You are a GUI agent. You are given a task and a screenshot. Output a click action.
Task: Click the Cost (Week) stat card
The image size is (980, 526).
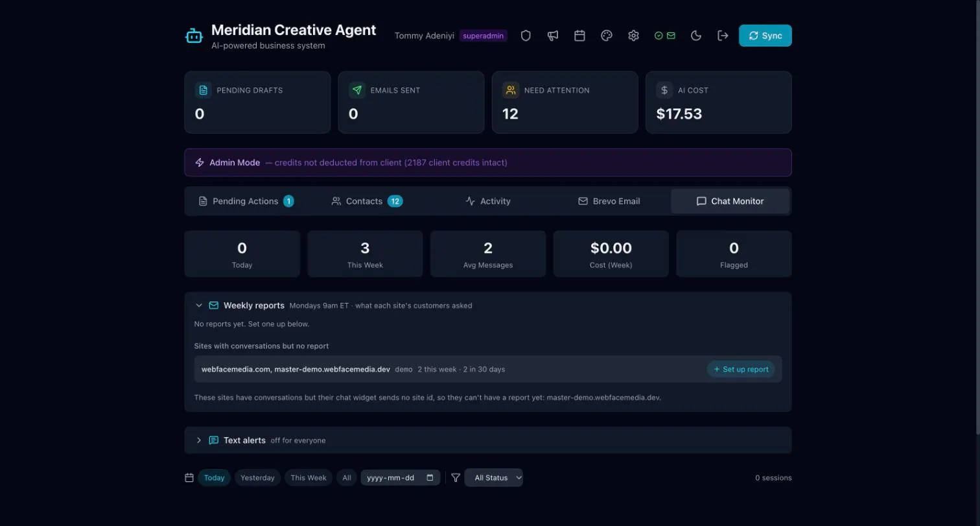611,254
